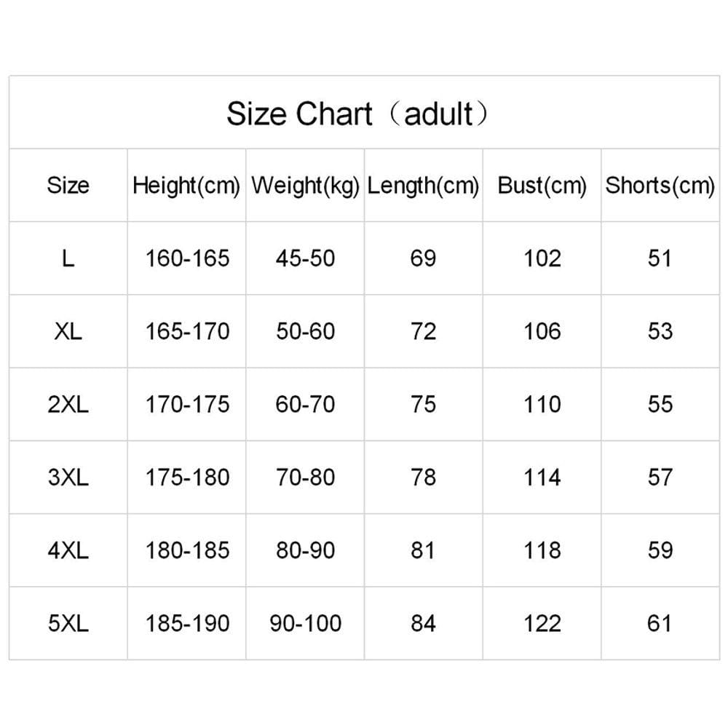Select the XL size row label
Image resolution: width=728 pixels, height=728 pixels.
tap(68, 331)
